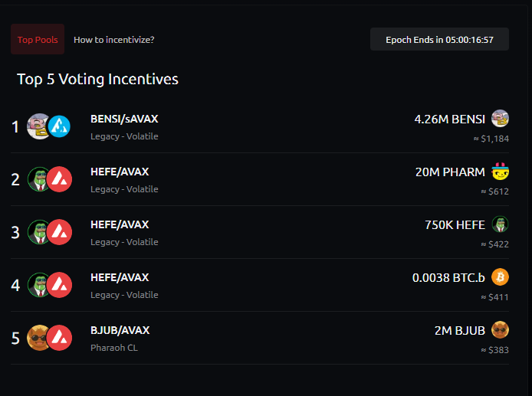Open the BJUB/AVAX pool name

[120, 330]
